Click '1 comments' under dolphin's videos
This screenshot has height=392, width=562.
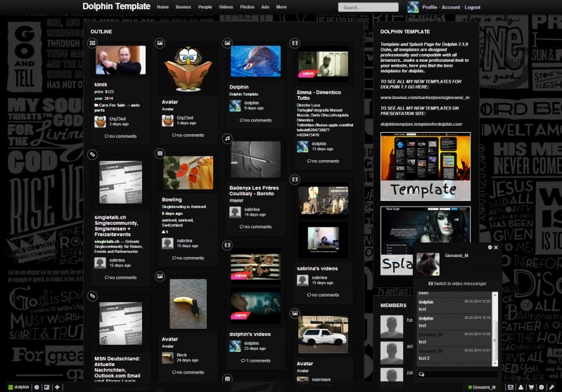(x=255, y=360)
